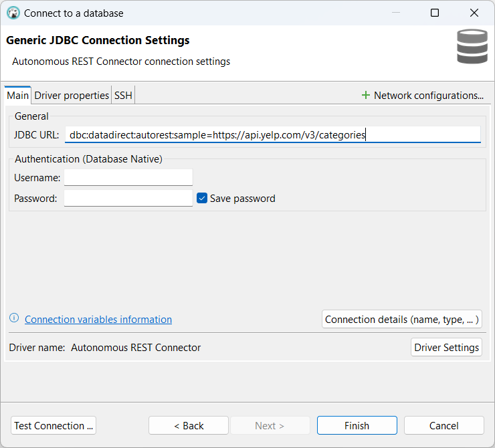Open the Connection variables information link
Screen dimensions: 495x448
point(98,320)
